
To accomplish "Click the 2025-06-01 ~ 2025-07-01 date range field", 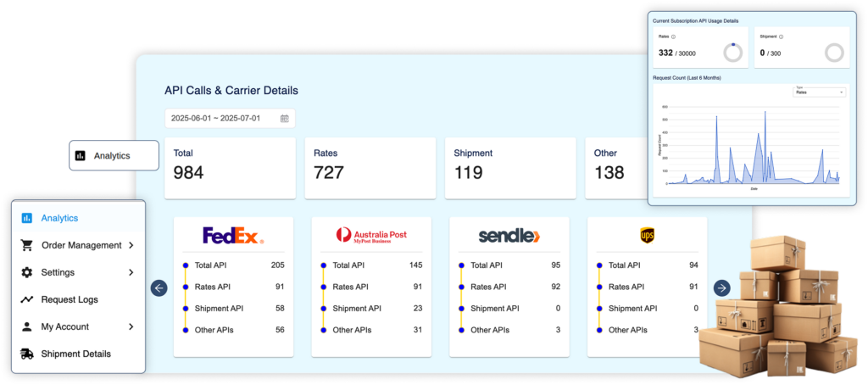I will point(230,119).
